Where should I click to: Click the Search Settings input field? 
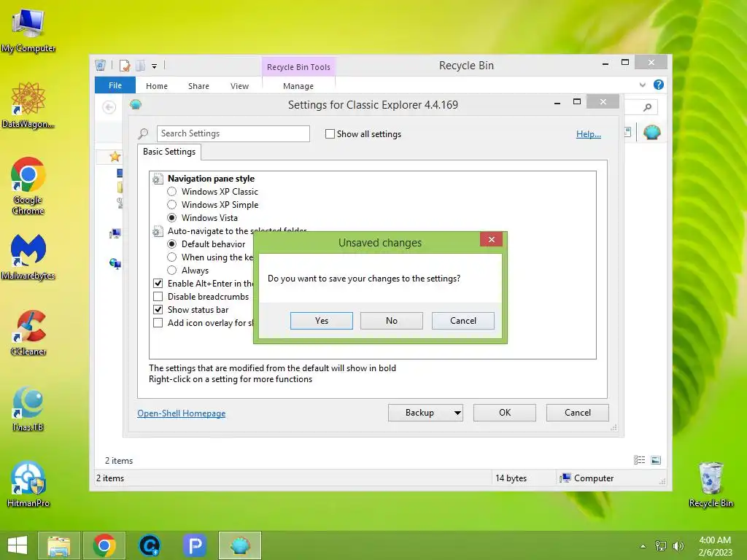tap(233, 134)
